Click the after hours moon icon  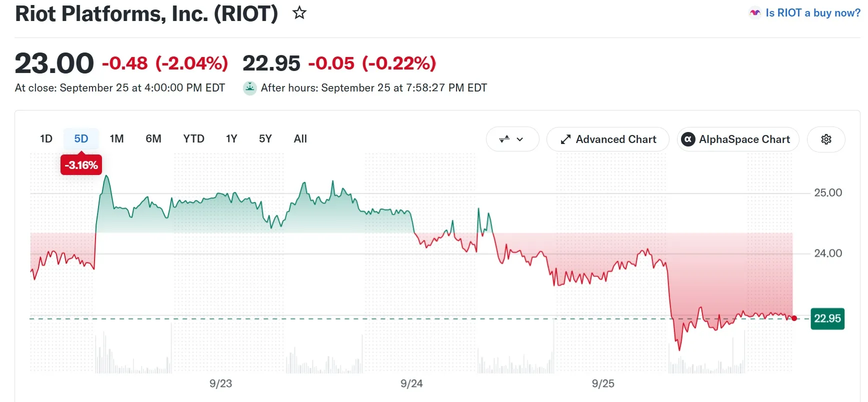[x=249, y=88]
